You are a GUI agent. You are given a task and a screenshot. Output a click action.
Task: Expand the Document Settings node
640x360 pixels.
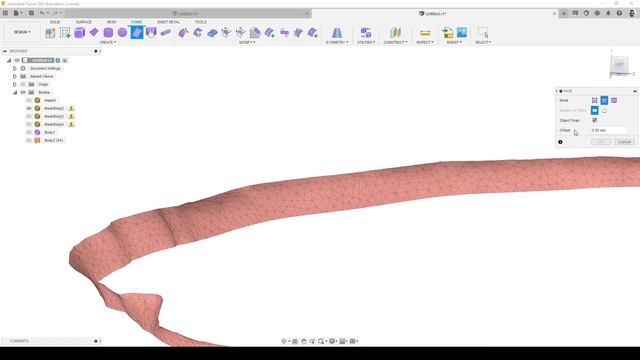pyautogui.click(x=15, y=69)
